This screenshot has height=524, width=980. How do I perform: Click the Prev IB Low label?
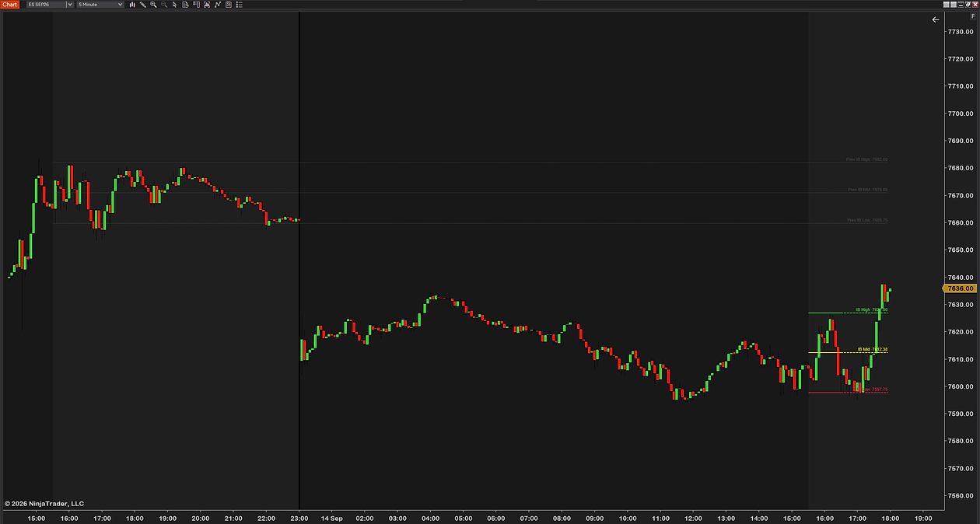click(867, 220)
